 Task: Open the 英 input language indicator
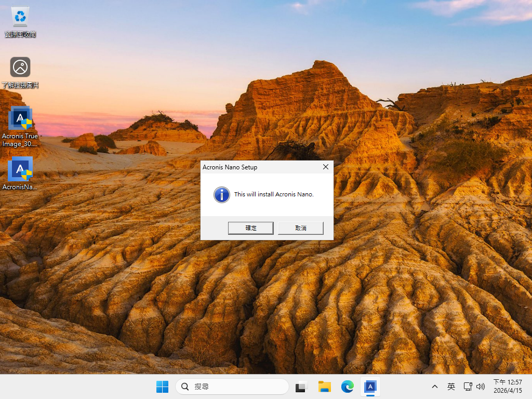click(x=451, y=387)
